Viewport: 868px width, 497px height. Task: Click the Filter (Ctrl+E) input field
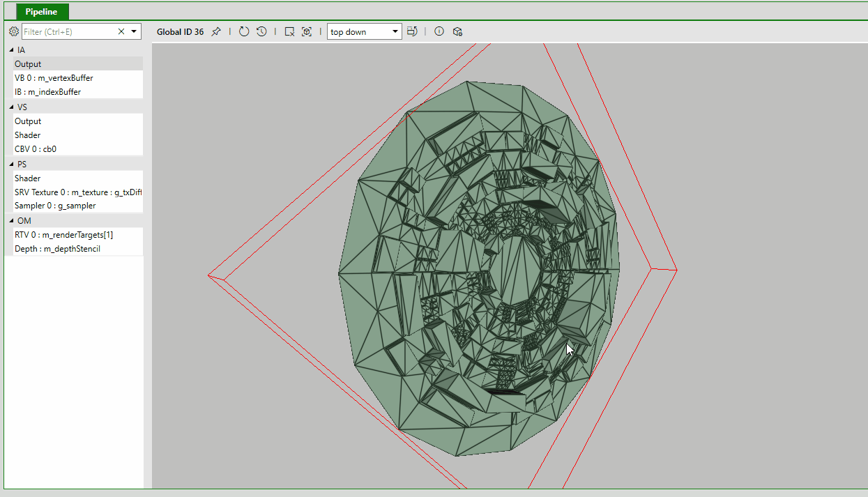tap(68, 31)
